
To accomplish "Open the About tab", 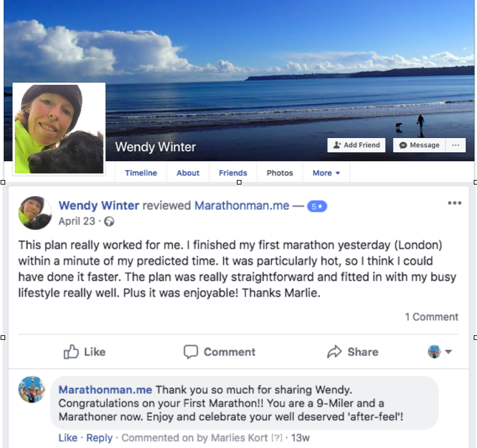I will [x=188, y=173].
